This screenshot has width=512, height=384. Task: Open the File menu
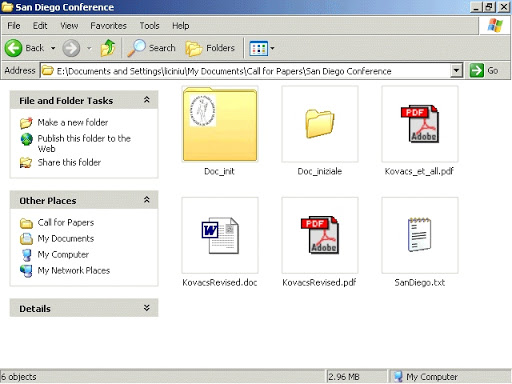click(x=14, y=26)
